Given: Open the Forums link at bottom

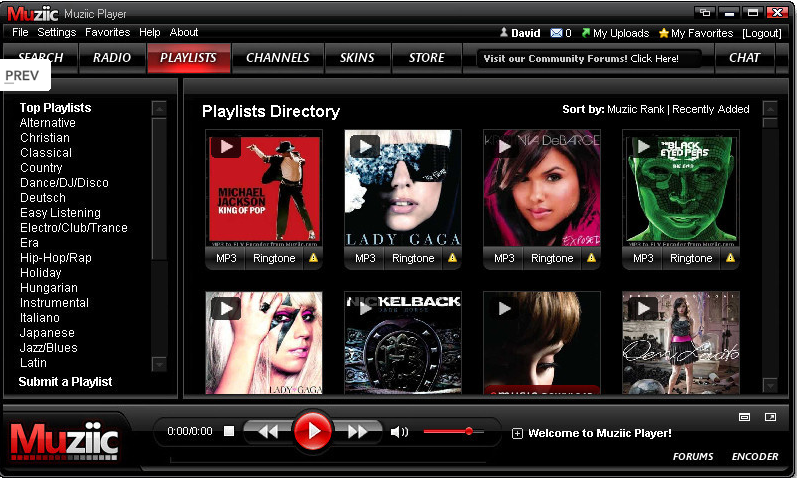Looking at the screenshot, I should 693,457.
